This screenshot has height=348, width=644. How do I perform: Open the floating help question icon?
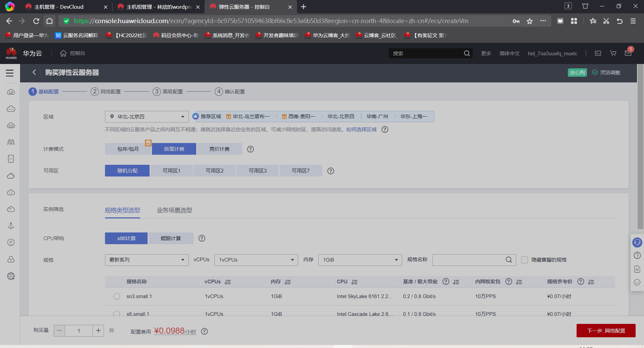637,256
